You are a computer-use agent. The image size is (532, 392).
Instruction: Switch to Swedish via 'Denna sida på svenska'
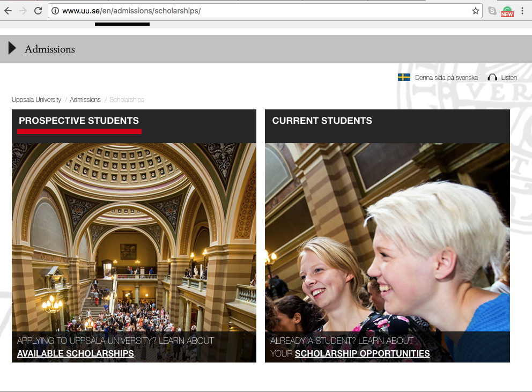[x=446, y=78]
